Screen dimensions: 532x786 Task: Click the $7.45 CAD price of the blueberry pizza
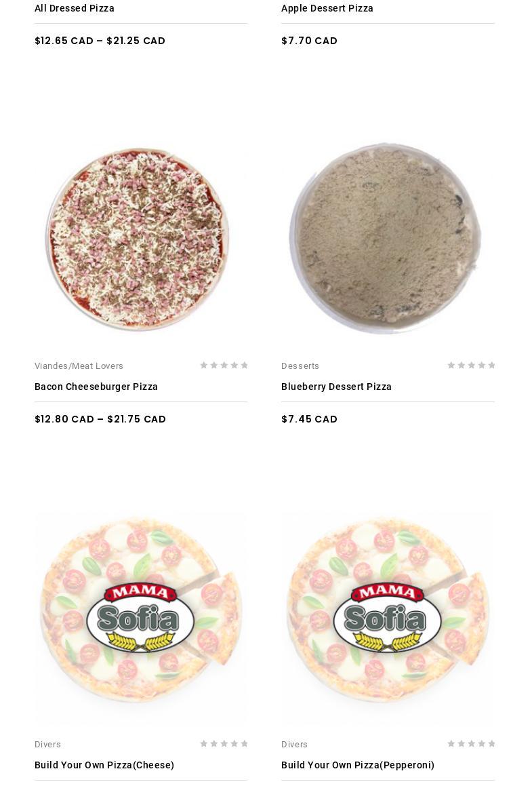point(310,419)
